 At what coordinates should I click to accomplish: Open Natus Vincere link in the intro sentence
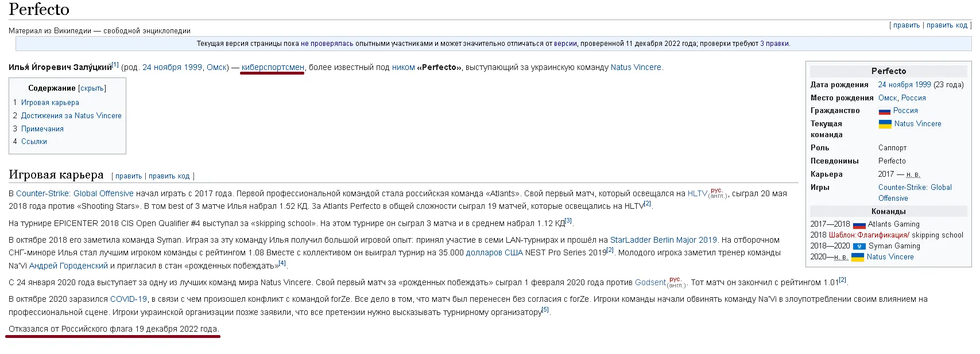pos(636,68)
